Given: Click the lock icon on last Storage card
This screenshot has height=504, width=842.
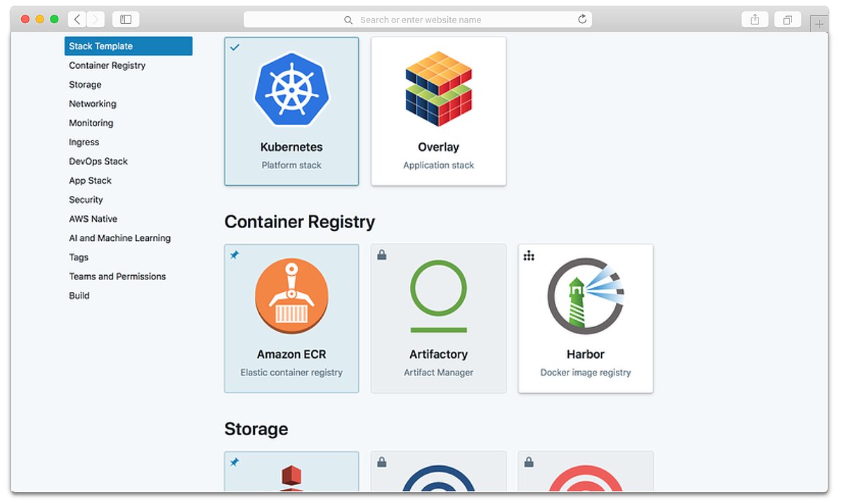Looking at the screenshot, I should point(529,462).
